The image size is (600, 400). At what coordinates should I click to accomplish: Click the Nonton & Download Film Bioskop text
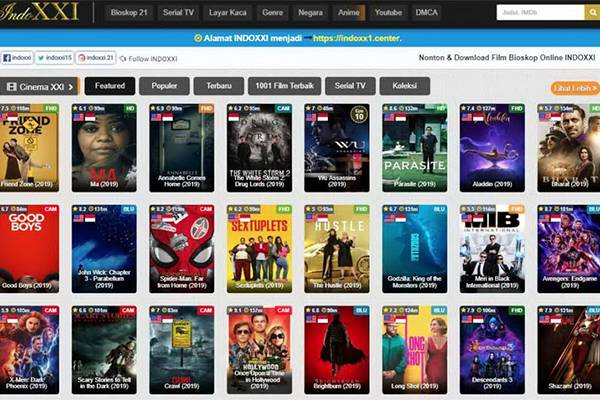tap(507, 58)
